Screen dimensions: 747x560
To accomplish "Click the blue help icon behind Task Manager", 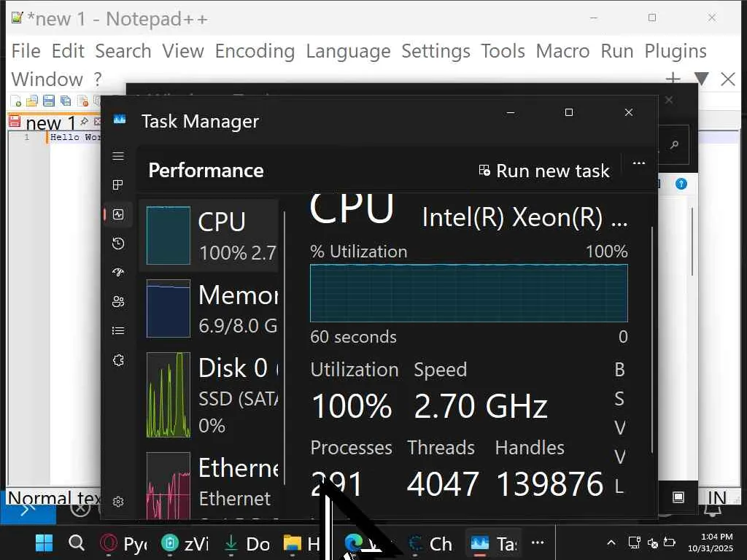I will (681, 184).
